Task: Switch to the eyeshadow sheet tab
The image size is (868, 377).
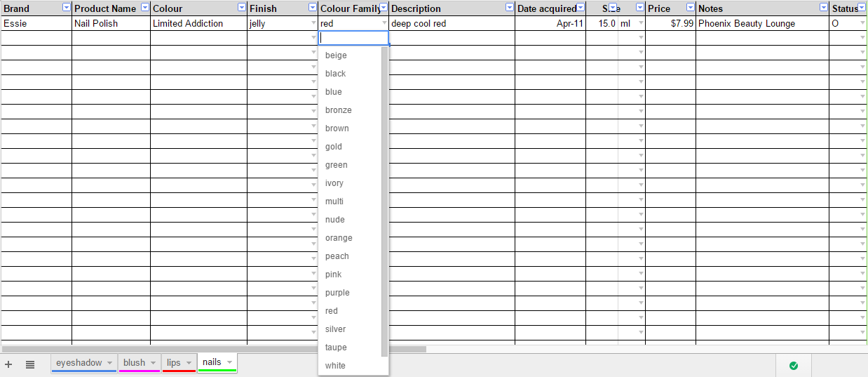Action: pyautogui.click(x=79, y=363)
